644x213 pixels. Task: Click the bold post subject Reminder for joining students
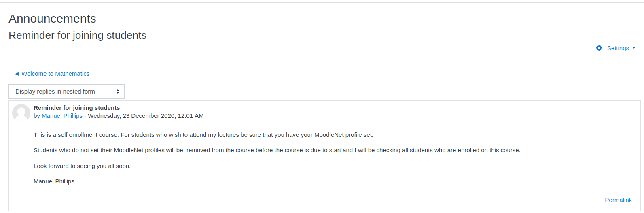(x=76, y=108)
